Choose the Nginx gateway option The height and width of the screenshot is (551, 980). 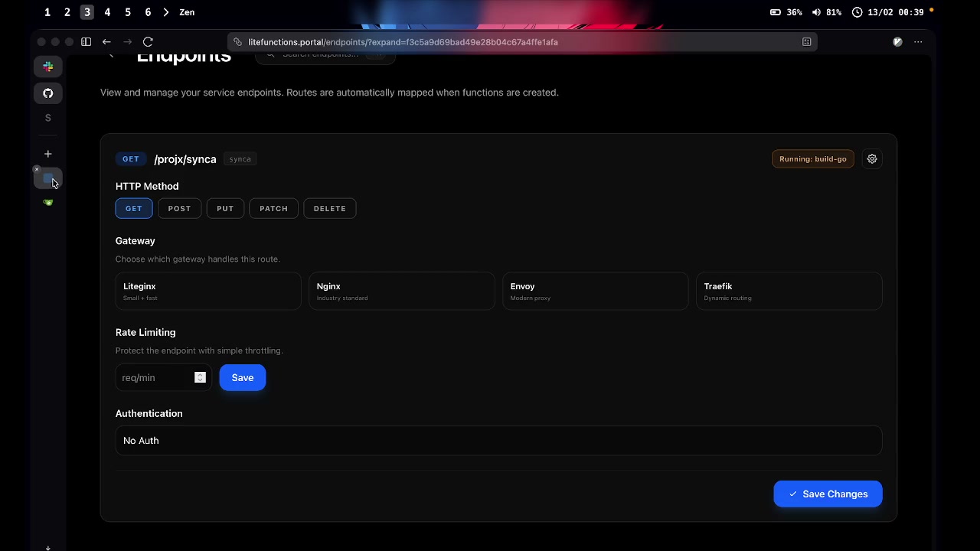click(401, 292)
